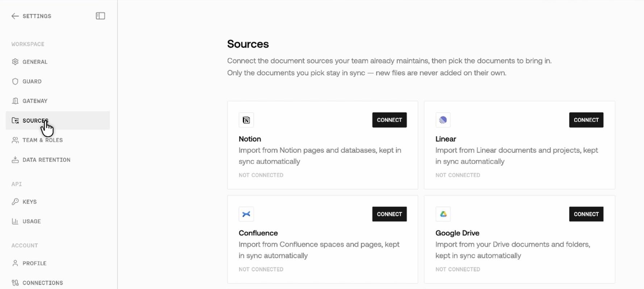
Task: Open Data Retention settings
Action: pyautogui.click(x=58, y=159)
